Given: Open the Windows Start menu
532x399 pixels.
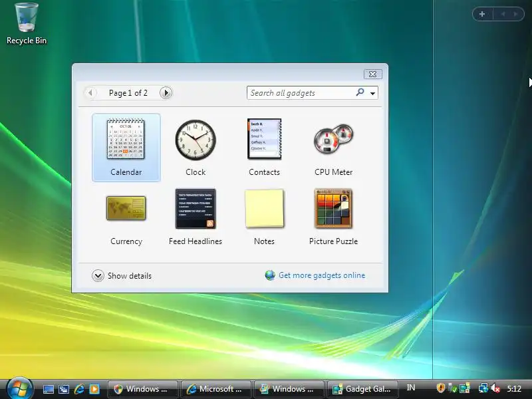Looking at the screenshot, I should pyautogui.click(x=19, y=388).
